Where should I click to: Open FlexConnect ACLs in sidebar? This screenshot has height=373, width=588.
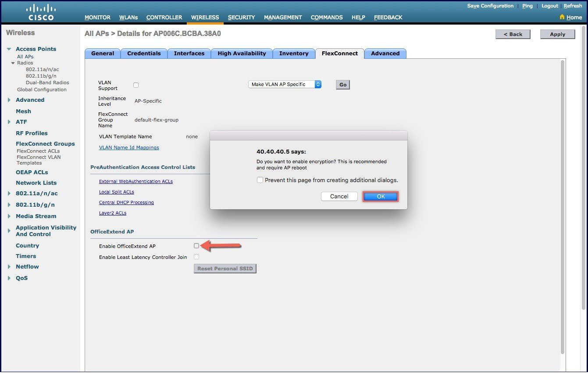pyautogui.click(x=38, y=151)
